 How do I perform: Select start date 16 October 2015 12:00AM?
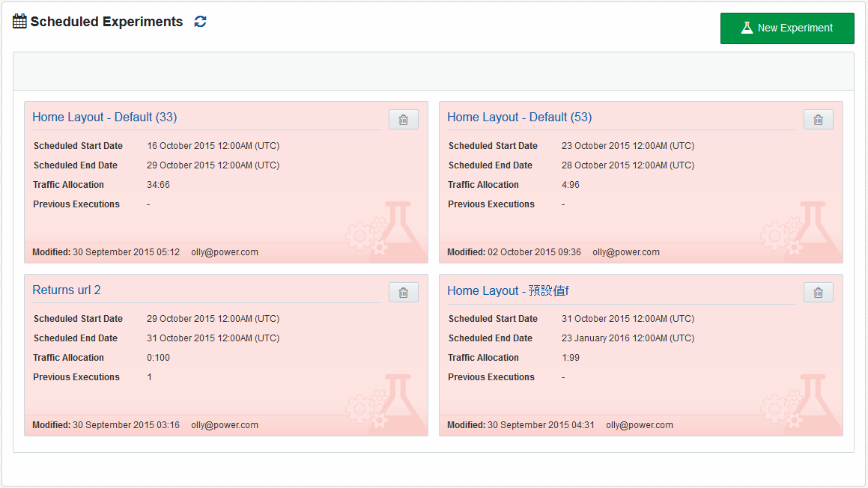pos(213,146)
